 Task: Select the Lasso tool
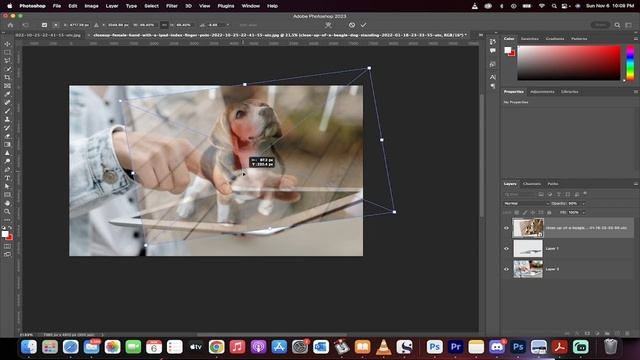coord(7,60)
